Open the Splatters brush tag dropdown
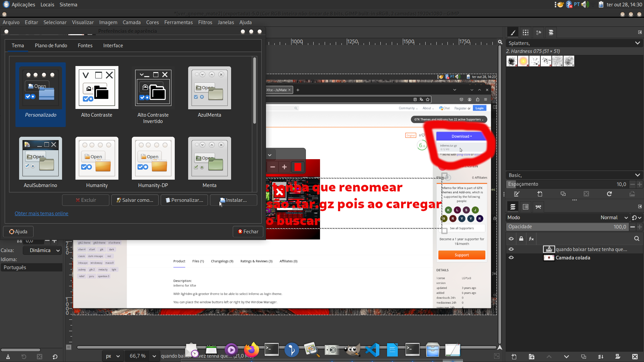 [637, 43]
